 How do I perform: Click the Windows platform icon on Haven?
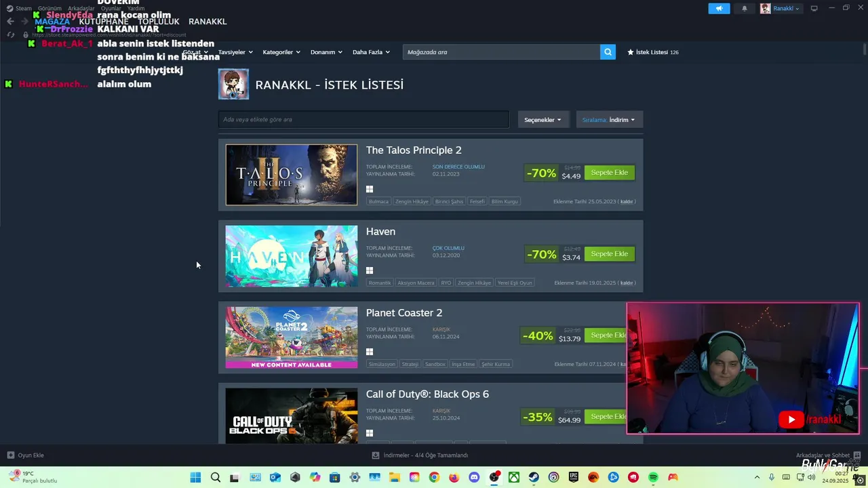tap(370, 270)
